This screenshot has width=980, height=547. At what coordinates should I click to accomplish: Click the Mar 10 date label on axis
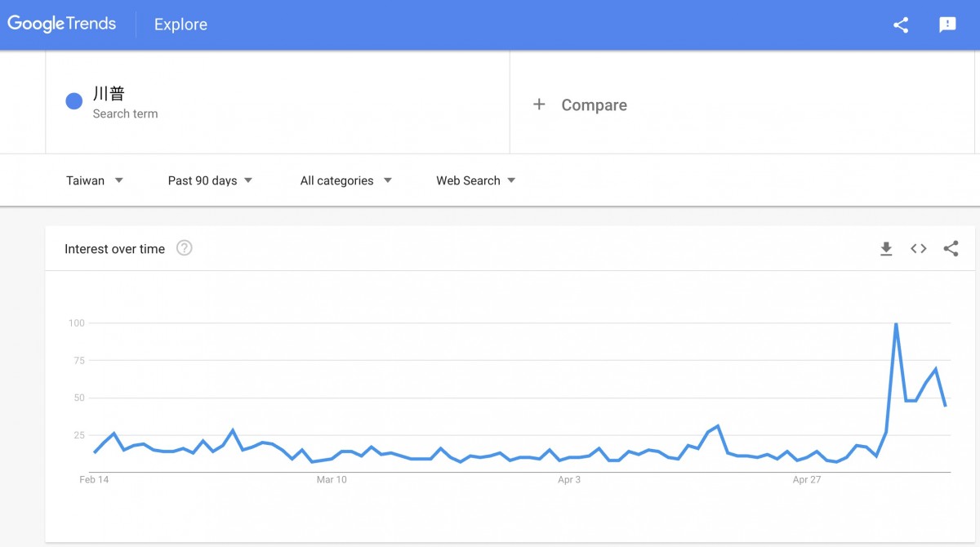332,480
